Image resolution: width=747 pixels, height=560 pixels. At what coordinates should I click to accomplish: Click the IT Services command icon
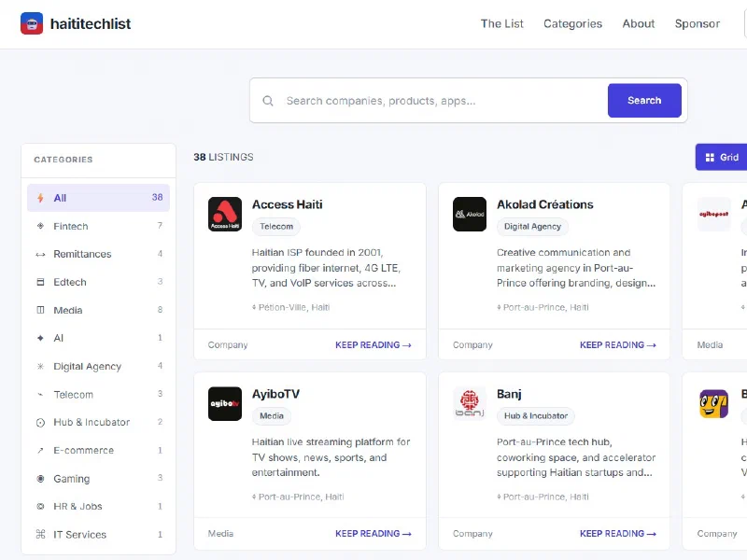(40, 534)
